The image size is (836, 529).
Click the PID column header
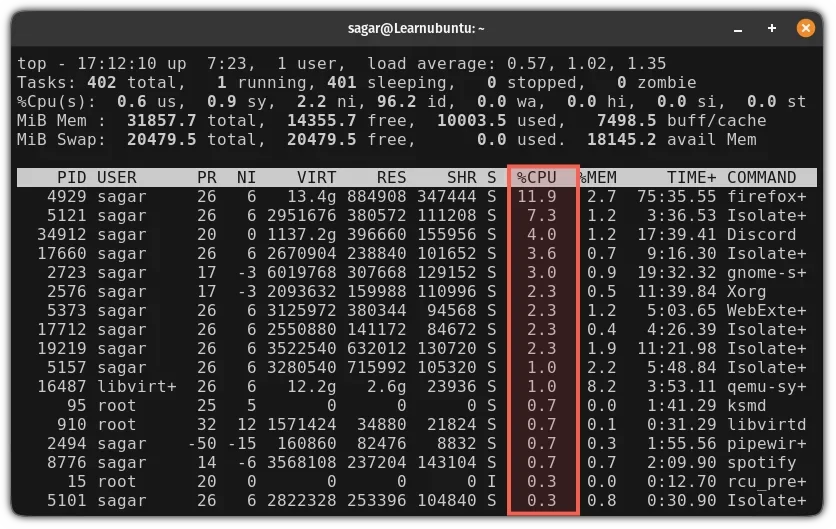71,178
